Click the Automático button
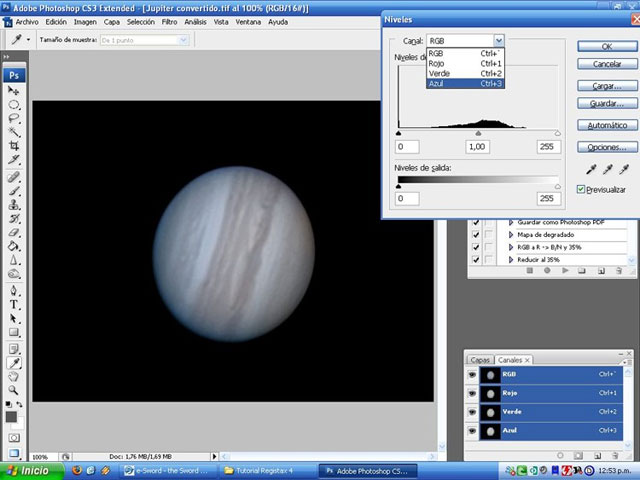 click(x=606, y=125)
